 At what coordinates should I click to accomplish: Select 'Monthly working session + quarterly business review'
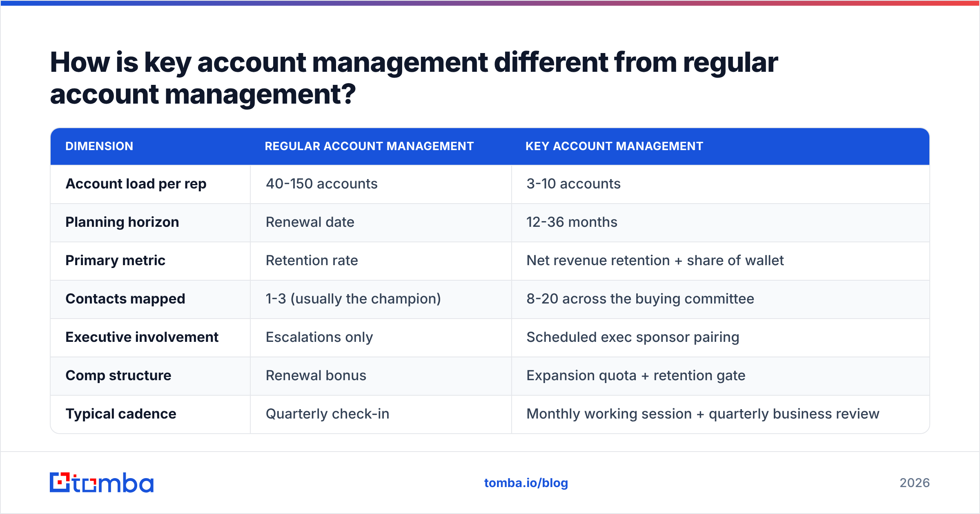703,414
